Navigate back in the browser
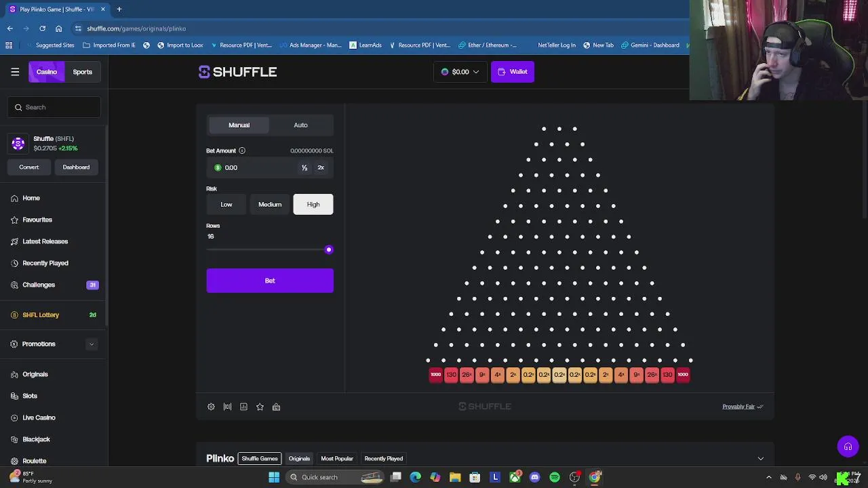This screenshot has width=868, height=488. [x=10, y=28]
